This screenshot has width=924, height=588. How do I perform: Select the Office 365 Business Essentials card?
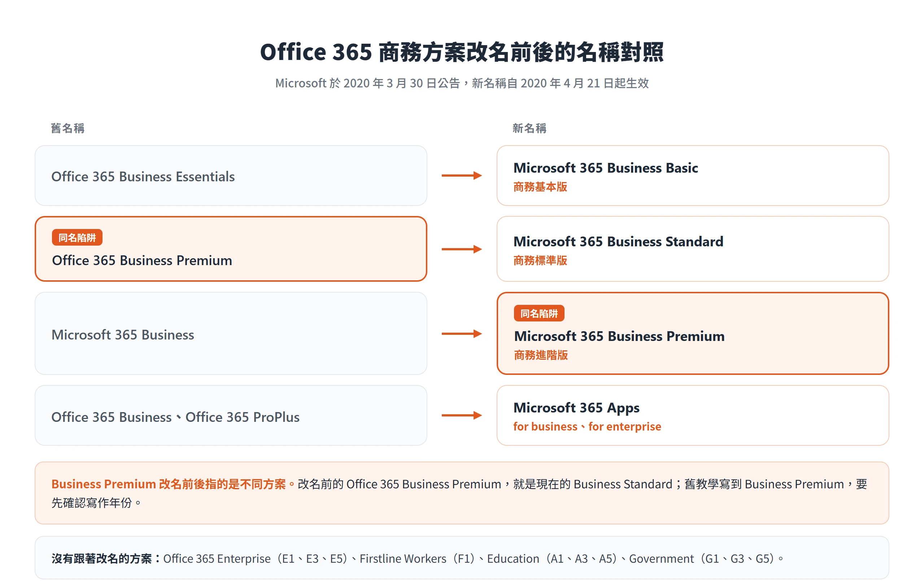(x=231, y=176)
